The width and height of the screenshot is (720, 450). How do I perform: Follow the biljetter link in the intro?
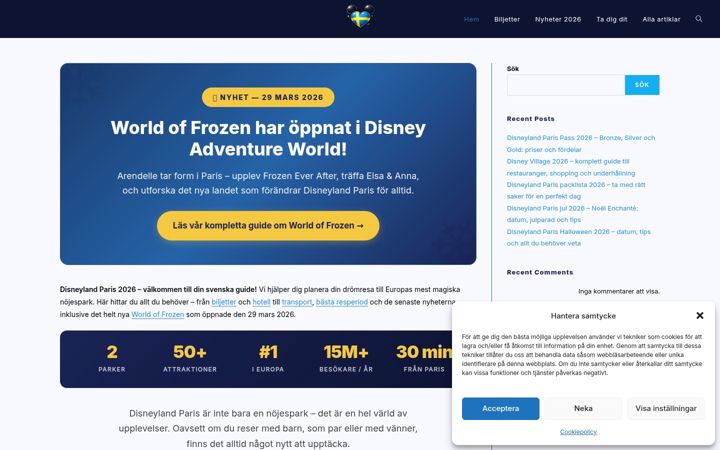(x=224, y=302)
